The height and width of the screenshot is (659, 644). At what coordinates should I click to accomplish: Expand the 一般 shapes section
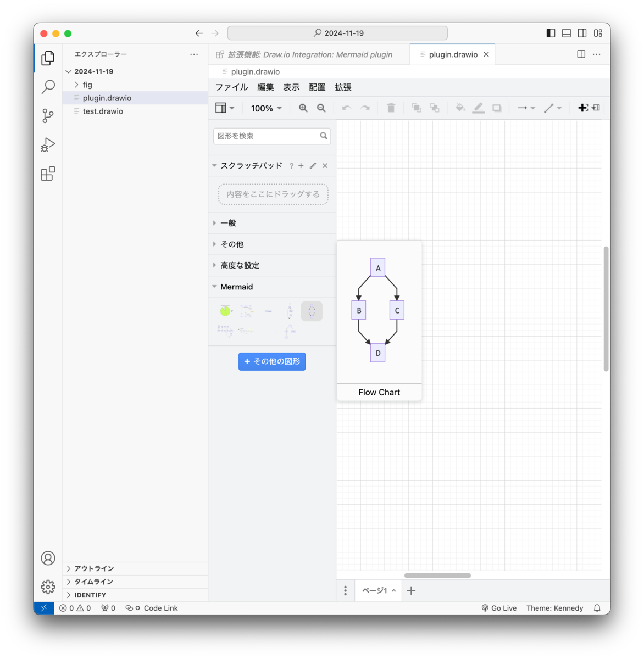tap(227, 223)
